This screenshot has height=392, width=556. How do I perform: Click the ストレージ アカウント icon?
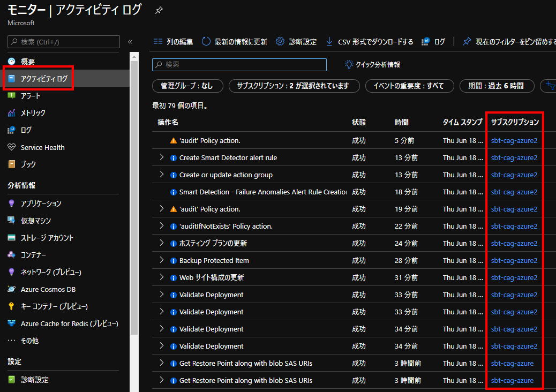click(x=12, y=237)
